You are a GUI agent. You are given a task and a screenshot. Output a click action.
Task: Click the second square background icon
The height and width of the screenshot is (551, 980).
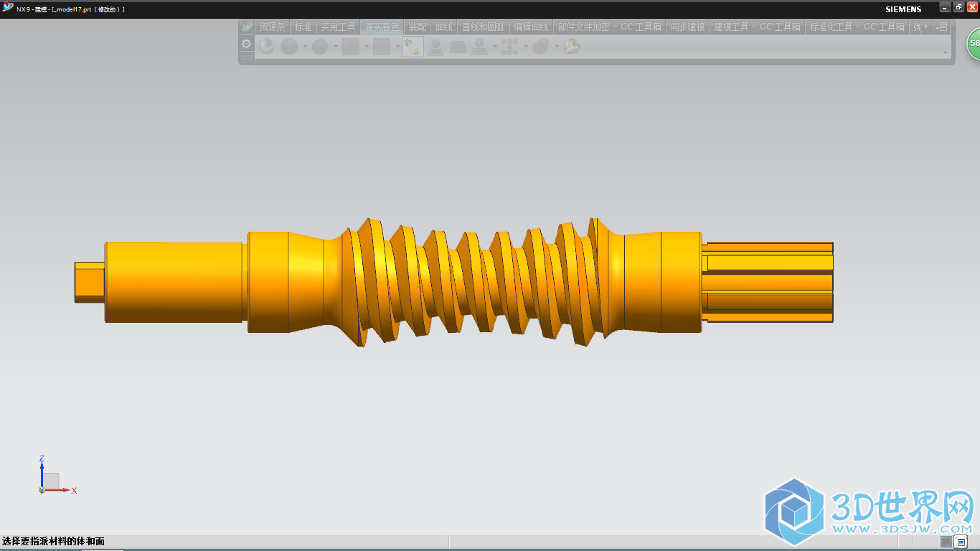pyautogui.click(x=382, y=47)
